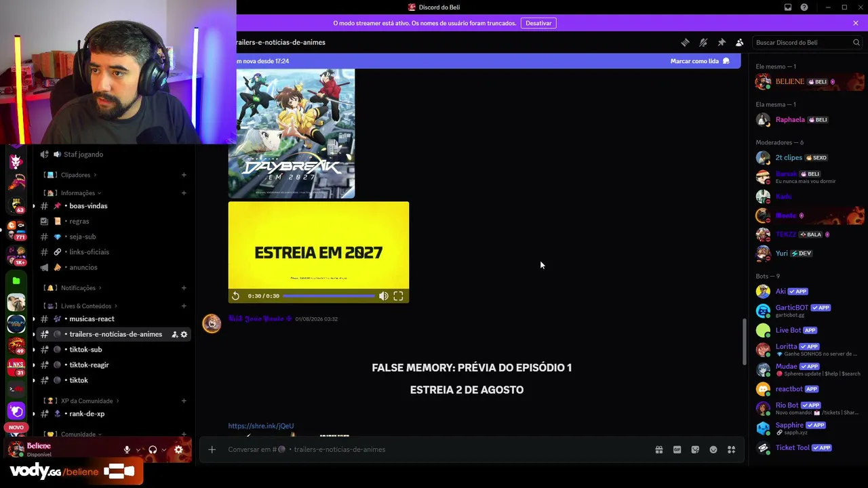Image resolution: width=868 pixels, height=488 pixels.
Task: Open the apps launcher in message box
Action: pos(732,449)
